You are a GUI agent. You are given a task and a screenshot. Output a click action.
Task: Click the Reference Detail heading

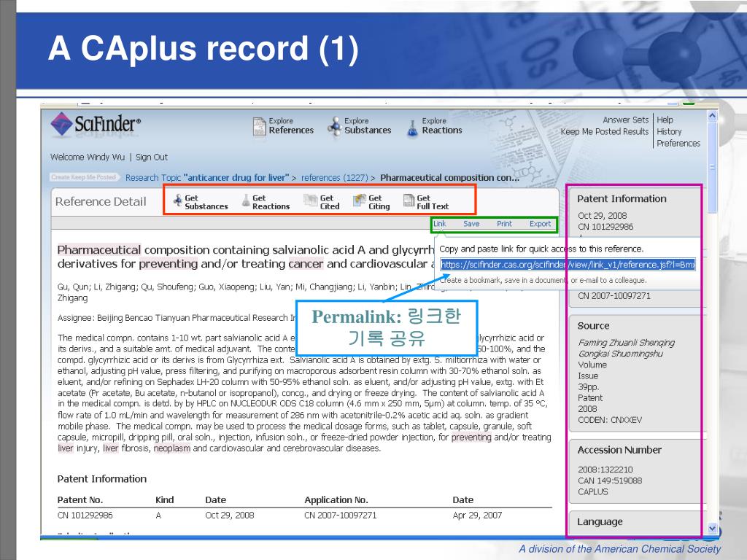pos(101,201)
